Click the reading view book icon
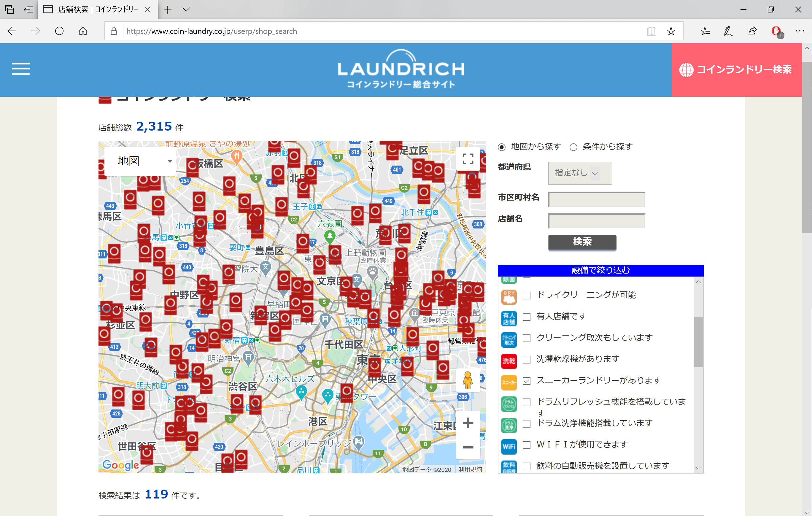 [x=652, y=31]
